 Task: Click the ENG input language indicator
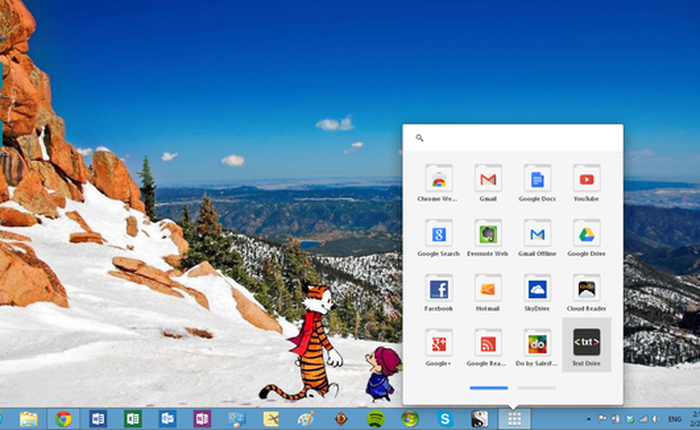[675, 419]
